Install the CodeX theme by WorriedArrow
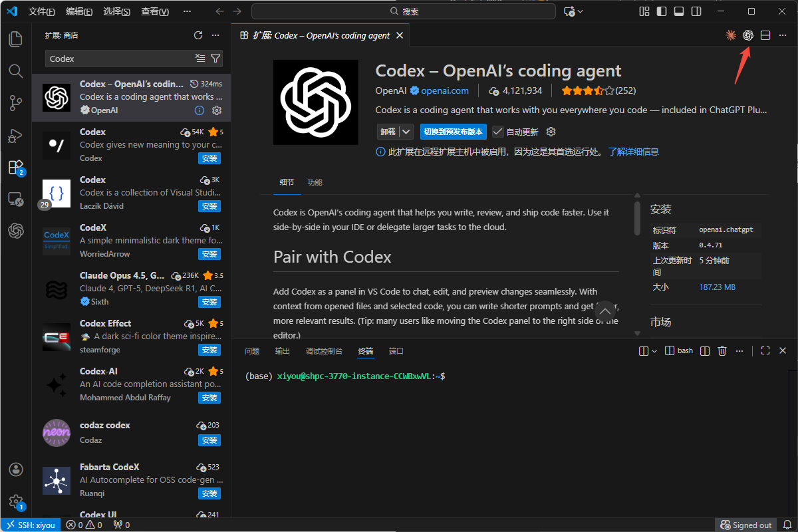This screenshot has width=798, height=532. tap(209, 254)
